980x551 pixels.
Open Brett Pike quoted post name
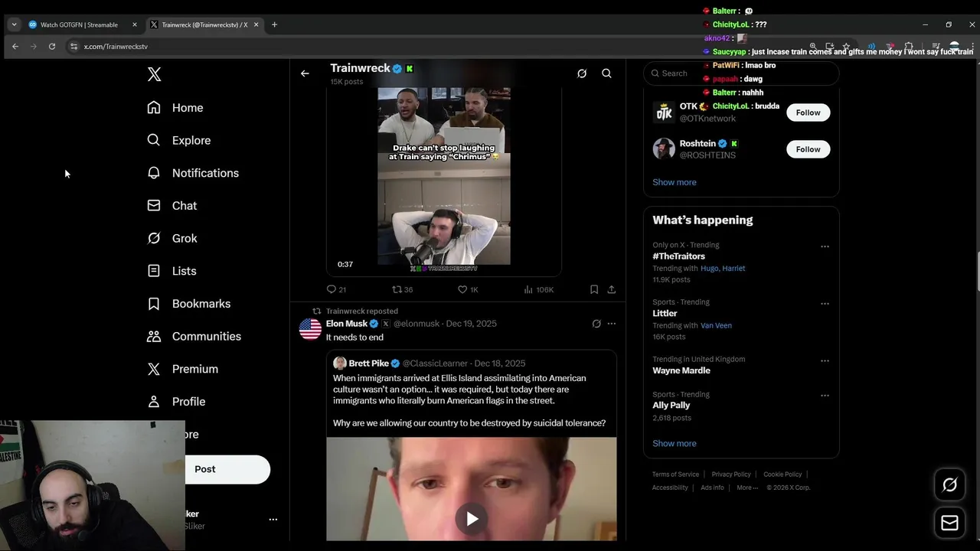coord(368,364)
